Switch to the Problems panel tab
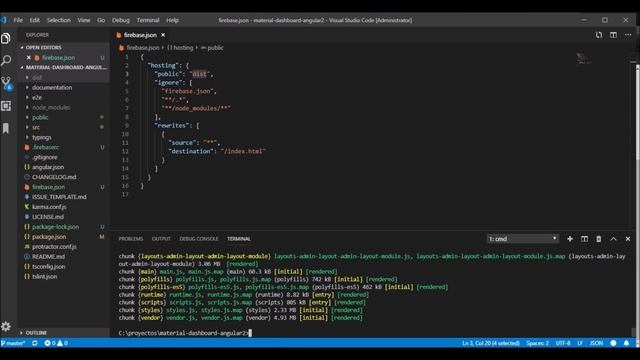 click(x=131, y=239)
